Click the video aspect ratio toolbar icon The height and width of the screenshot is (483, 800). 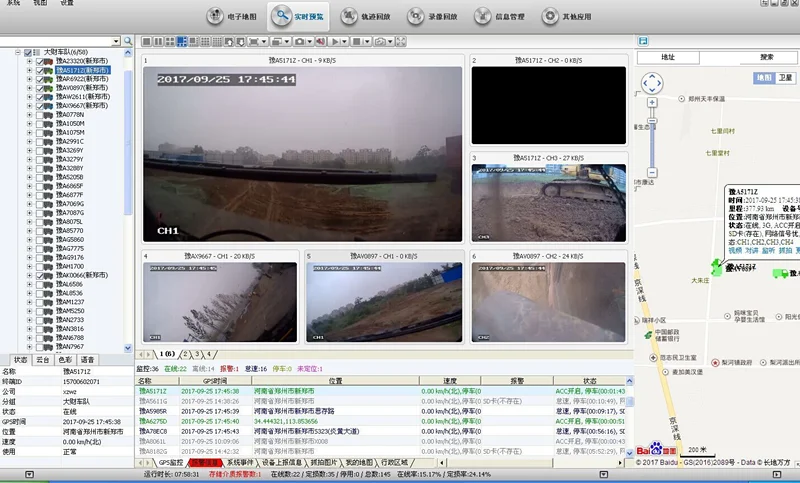254,41
